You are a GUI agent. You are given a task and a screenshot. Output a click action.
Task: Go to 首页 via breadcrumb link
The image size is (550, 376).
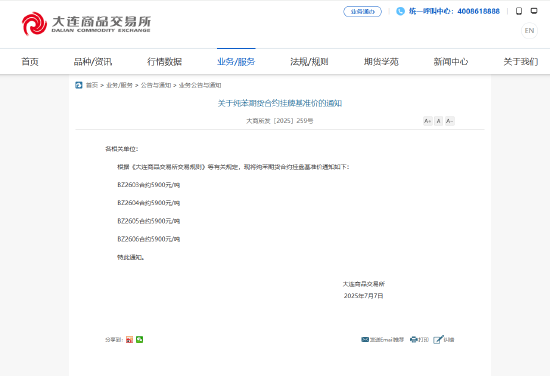coord(92,85)
